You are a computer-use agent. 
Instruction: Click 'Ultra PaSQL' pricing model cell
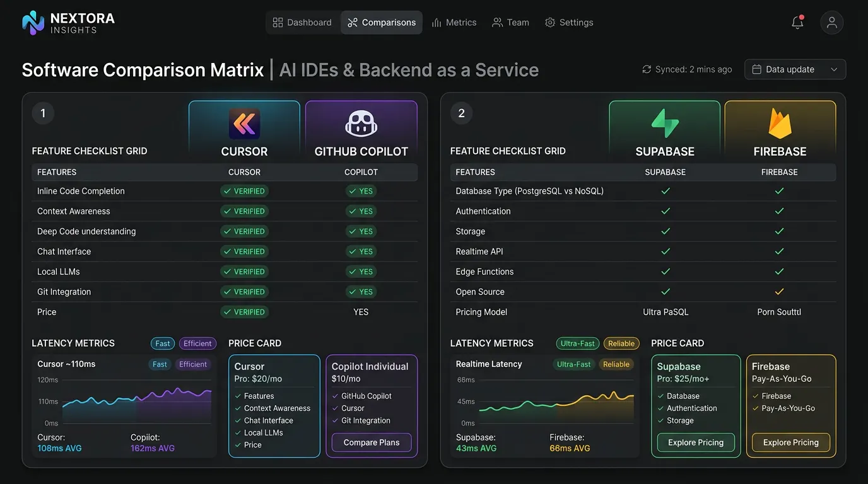tap(666, 312)
